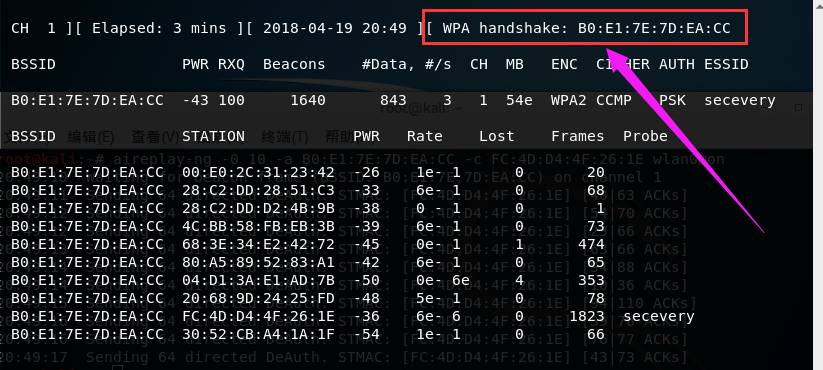Select station FC:4D:D4:4F:26:1E in station list
Image resolution: width=823 pixels, height=370 pixels.
[x=258, y=316]
